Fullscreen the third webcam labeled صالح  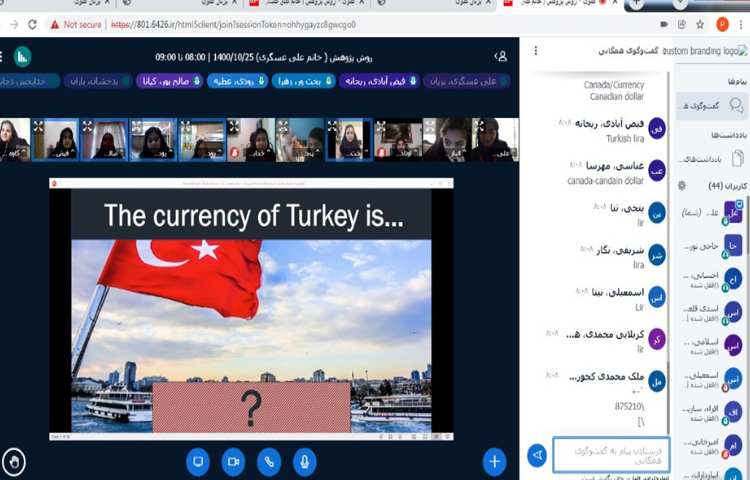pos(88,127)
